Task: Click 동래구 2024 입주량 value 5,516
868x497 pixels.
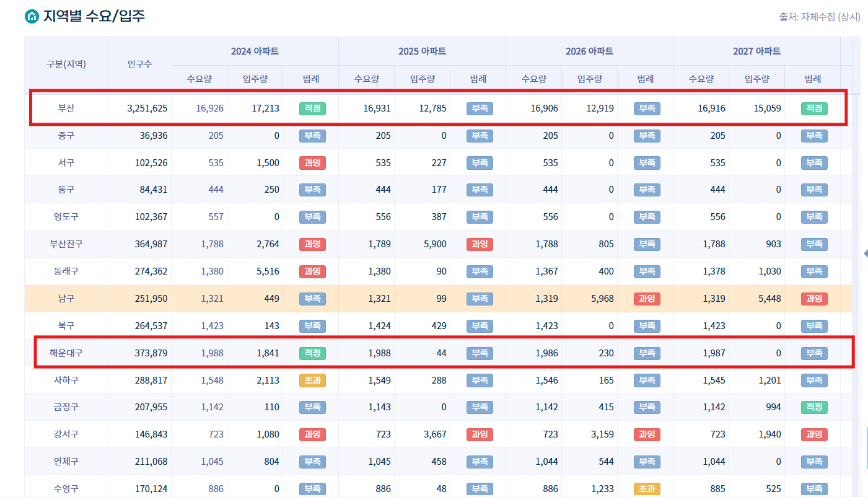Action: pyautogui.click(x=268, y=271)
